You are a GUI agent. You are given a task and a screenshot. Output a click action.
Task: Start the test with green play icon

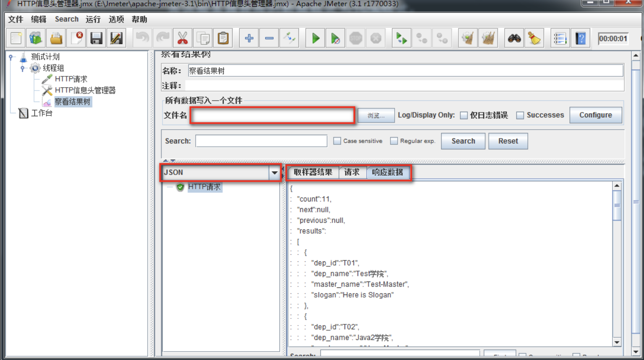coord(315,39)
